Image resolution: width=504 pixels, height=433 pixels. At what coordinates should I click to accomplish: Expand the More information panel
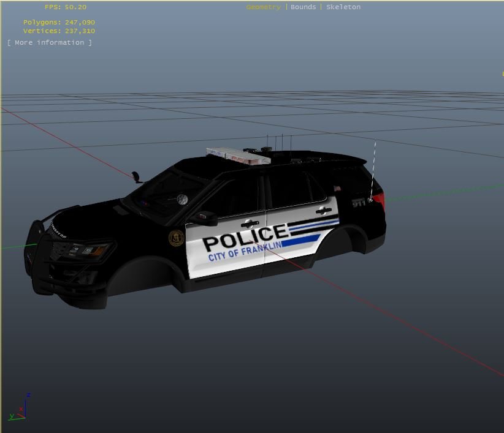(50, 42)
